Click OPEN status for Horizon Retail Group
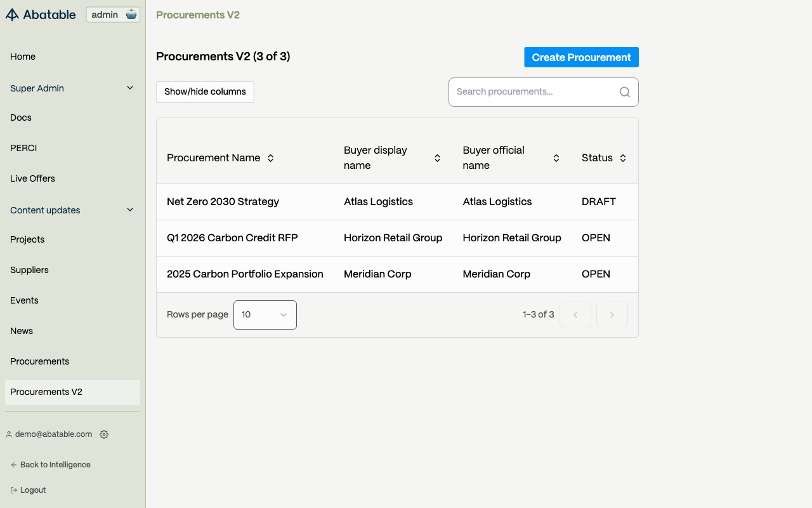Viewport: 812px width, 508px height. (x=596, y=238)
